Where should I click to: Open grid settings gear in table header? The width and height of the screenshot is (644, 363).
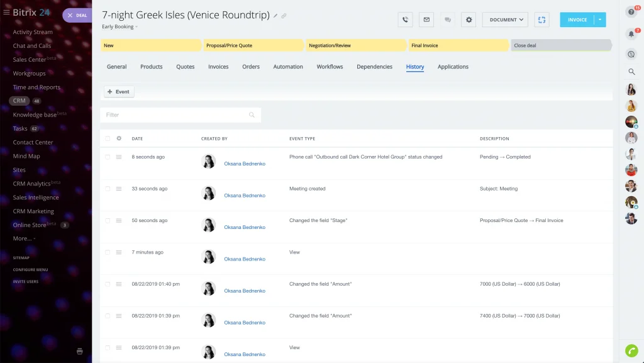click(119, 138)
